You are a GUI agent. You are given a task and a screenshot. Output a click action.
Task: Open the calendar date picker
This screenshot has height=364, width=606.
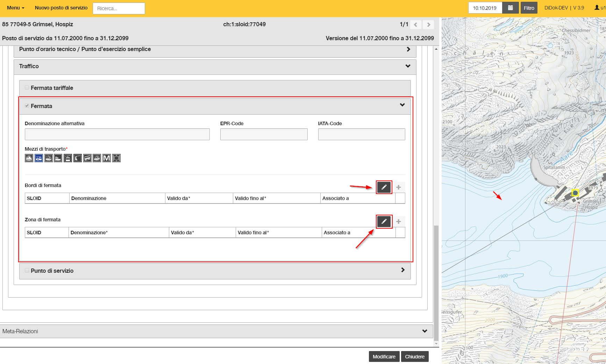point(511,8)
